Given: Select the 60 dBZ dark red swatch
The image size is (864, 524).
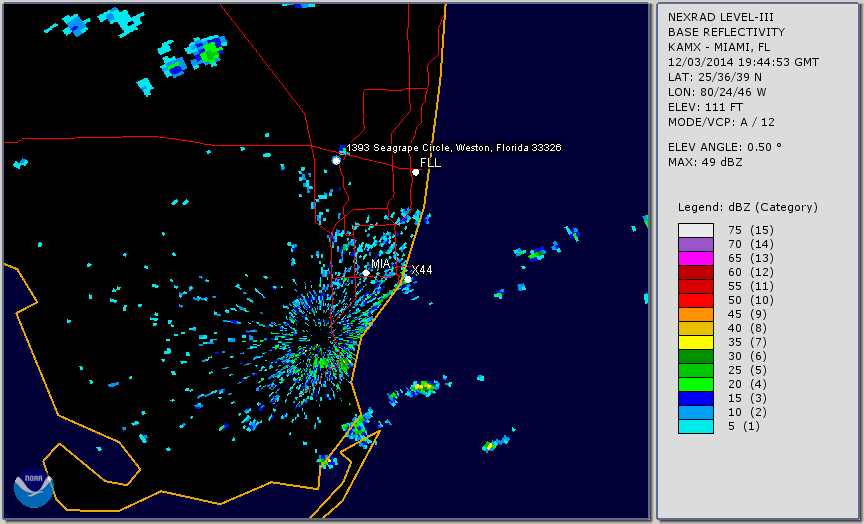Looking at the screenshot, I should click(x=696, y=272).
